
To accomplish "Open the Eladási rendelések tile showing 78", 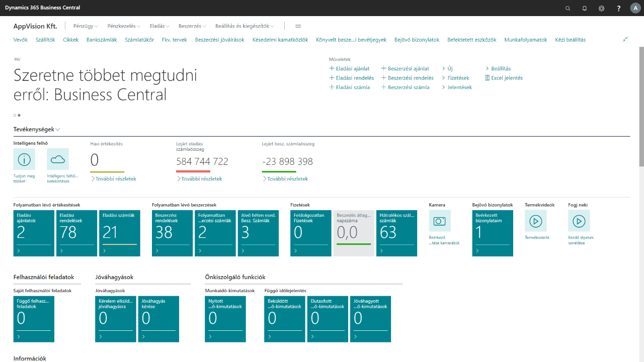I will (x=77, y=233).
